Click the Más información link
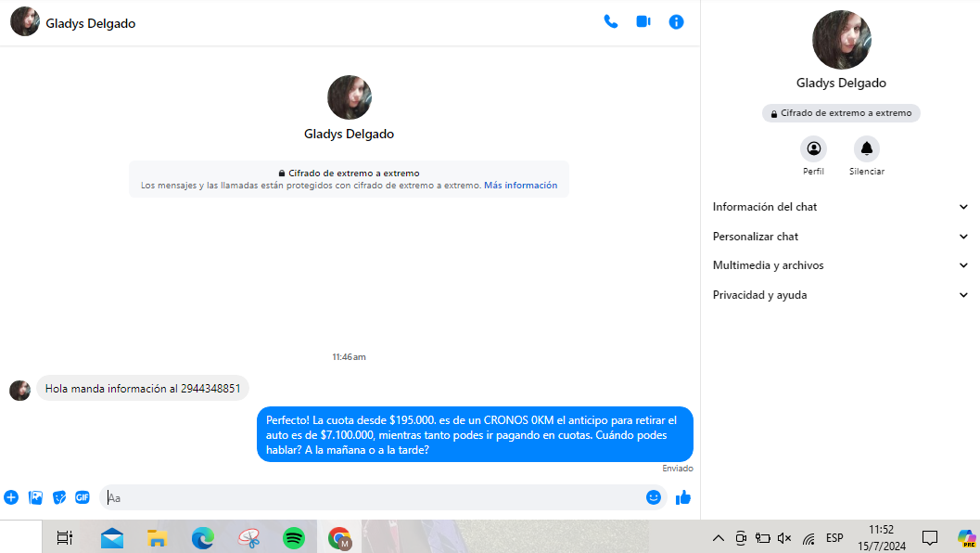The height and width of the screenshot is (553, 980). 520,186
